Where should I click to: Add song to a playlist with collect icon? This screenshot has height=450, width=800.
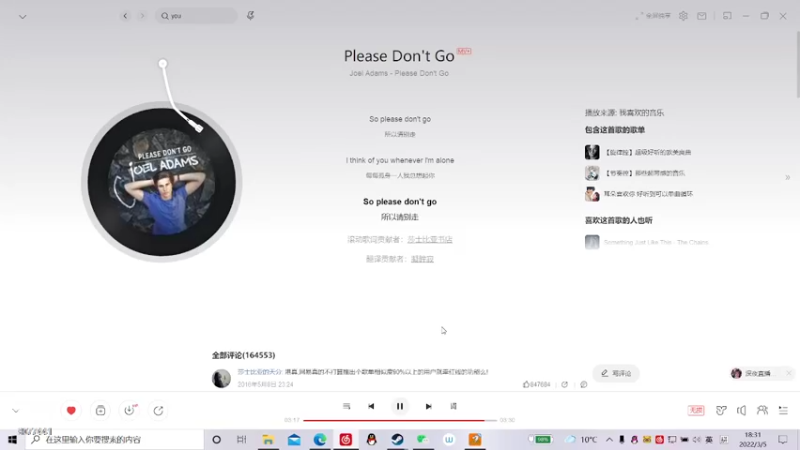[101, 410]
